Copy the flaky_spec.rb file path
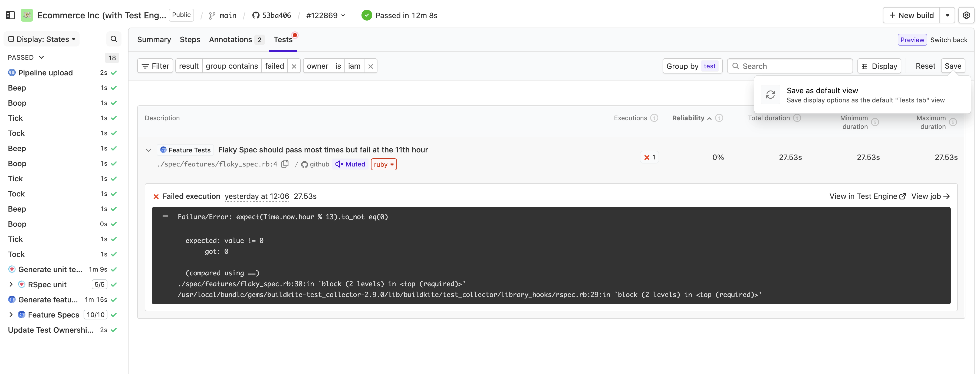 [x=285, y=164]
